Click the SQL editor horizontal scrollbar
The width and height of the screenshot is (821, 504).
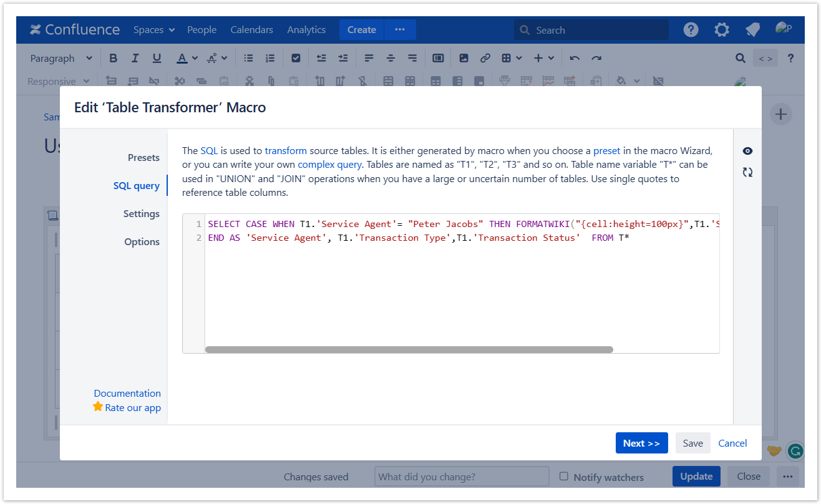click(x=409, y=350)
